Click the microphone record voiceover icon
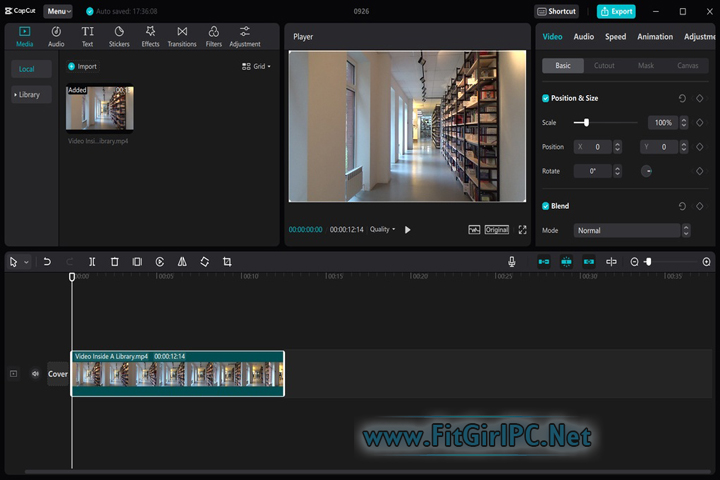Screen dimensions: 720x480 coord(511,262)
